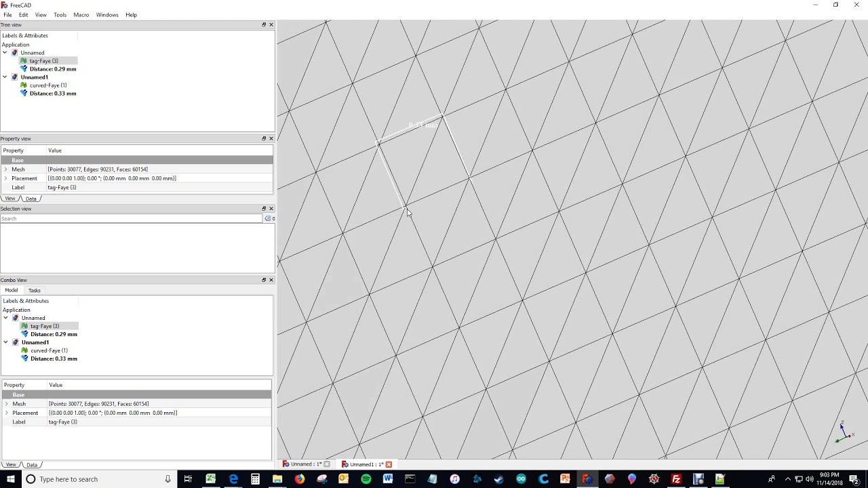
Task: Open FileZilla from the taskbar
Action: 676,479
